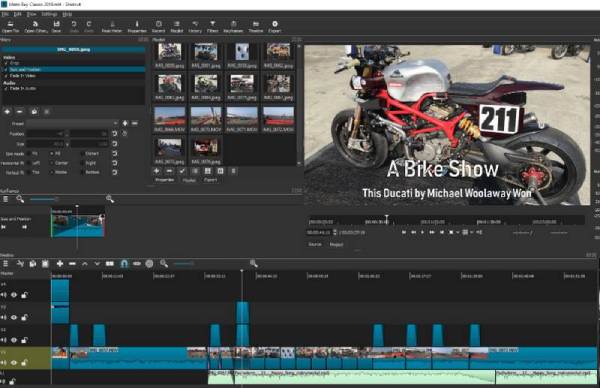Switch to the Export tab below playlist

[x=210, y=180]
